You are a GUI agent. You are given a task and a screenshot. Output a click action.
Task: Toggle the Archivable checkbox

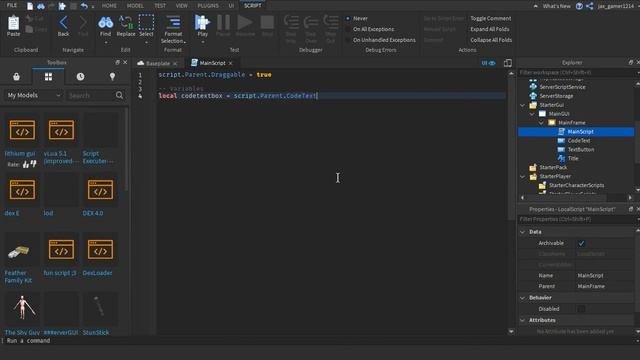pyautogui.click(x=581, y=243)
